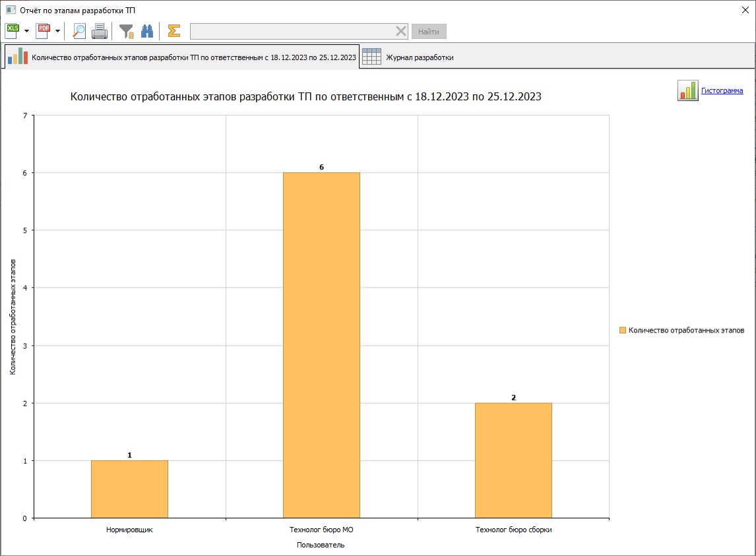
Task: Click the sigma totals icon
Action: (173, 31)
